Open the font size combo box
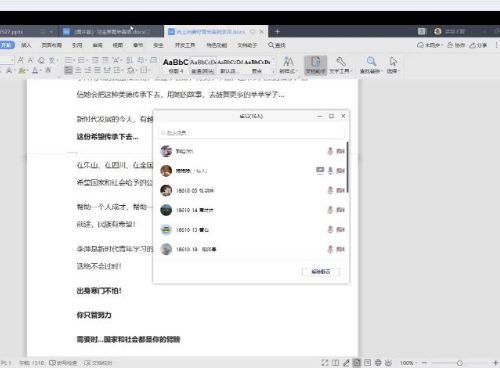This screenshot has width=500, height=370. point(7,60)
